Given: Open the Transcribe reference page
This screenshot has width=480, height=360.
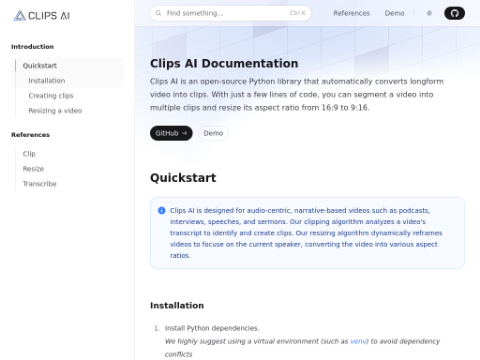Looking at the screenshot, I should pyautogui.click(x=39, y=184).
